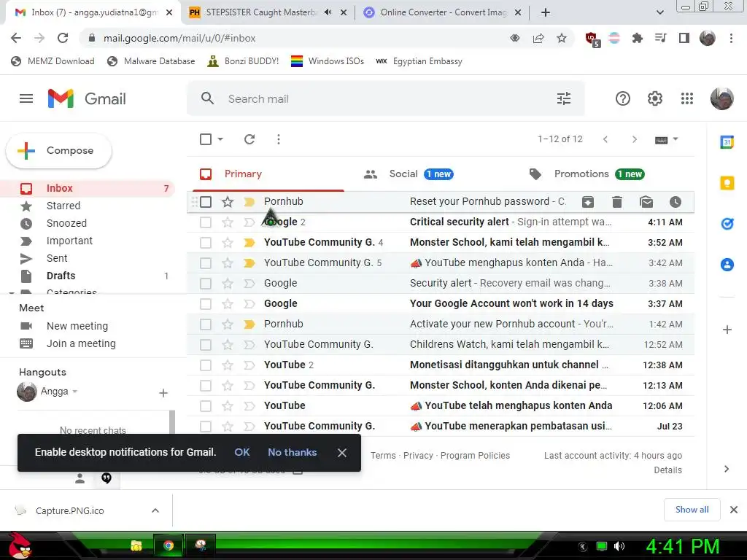
Task: Check the Security alert 3:38 AM email
Action: [206, 284]
